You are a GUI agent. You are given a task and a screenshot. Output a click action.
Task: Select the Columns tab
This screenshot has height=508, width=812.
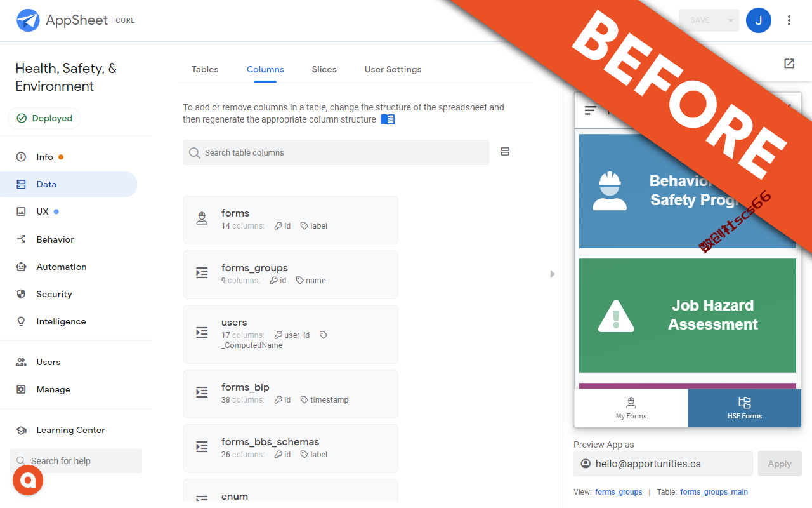coord(265,69)
